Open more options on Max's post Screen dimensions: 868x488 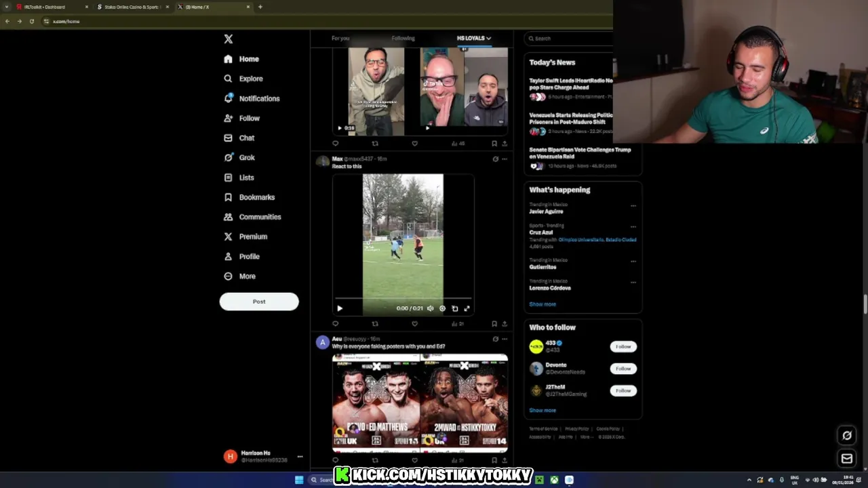coord(504,159)
